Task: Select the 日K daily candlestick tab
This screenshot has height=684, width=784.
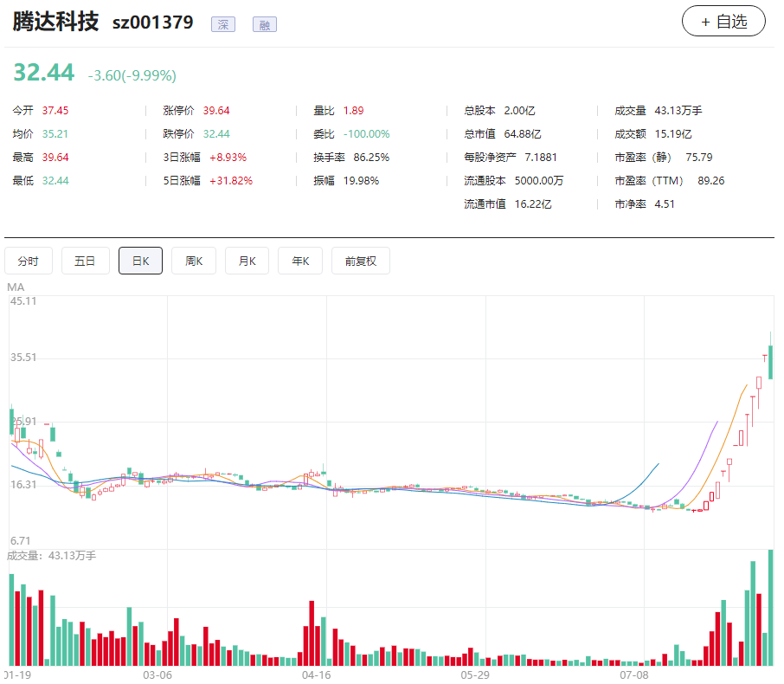Action: 140,261
